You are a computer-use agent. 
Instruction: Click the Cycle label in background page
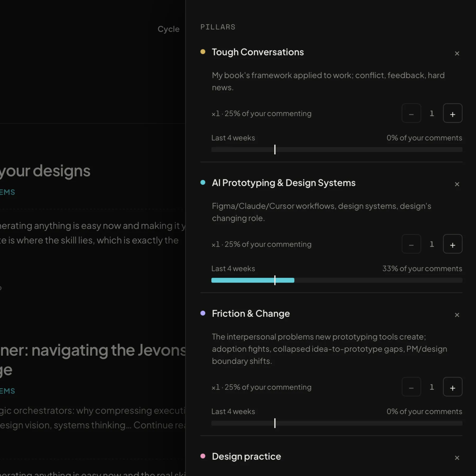coord(168,29)
